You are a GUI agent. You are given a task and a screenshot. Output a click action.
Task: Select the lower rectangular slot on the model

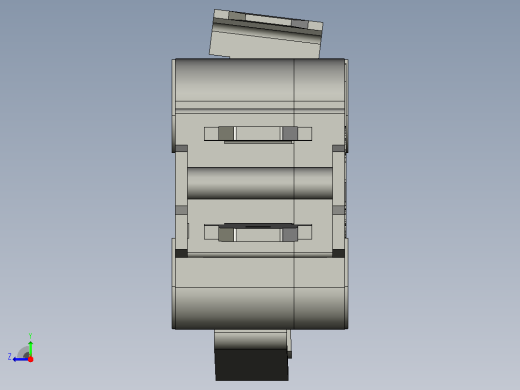point(258,233)
